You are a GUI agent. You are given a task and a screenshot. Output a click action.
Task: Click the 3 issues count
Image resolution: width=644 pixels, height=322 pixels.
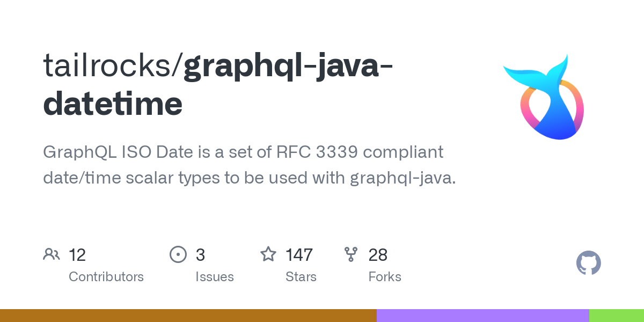point(200,254)
